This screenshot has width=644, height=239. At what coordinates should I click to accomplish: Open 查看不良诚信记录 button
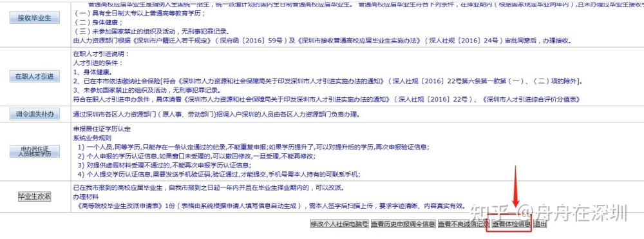tap(464, 224)
